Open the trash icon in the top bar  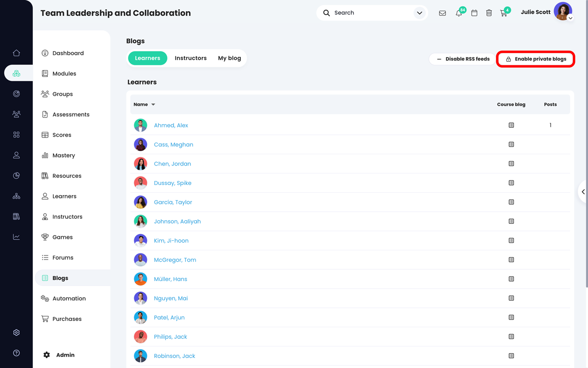[489, 13]
